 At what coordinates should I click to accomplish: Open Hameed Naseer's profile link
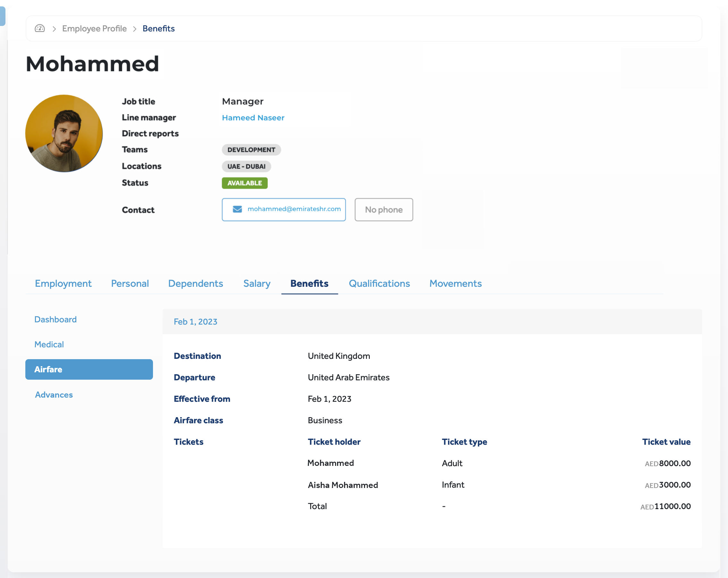[x=253, y=118]
